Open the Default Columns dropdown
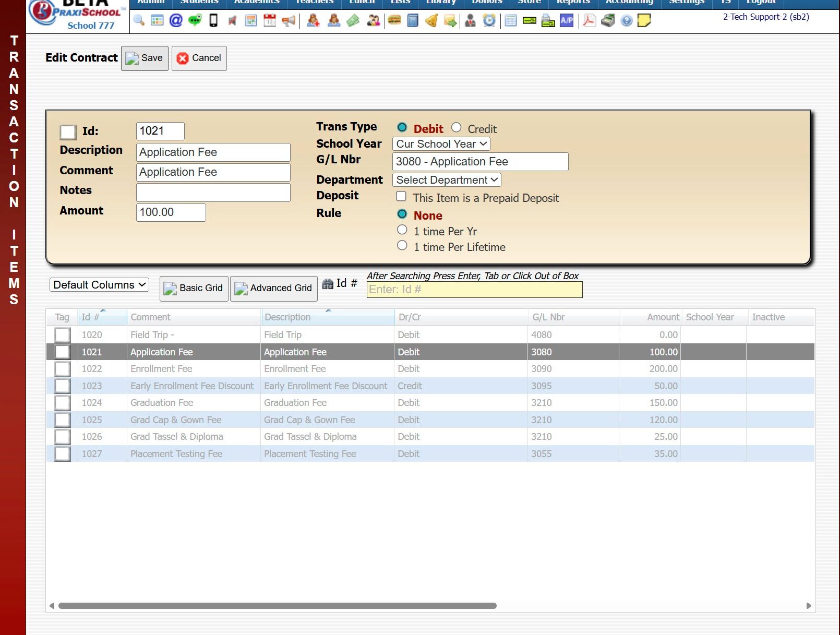Viewport: 840px width, 635px height. coord(99,285)
